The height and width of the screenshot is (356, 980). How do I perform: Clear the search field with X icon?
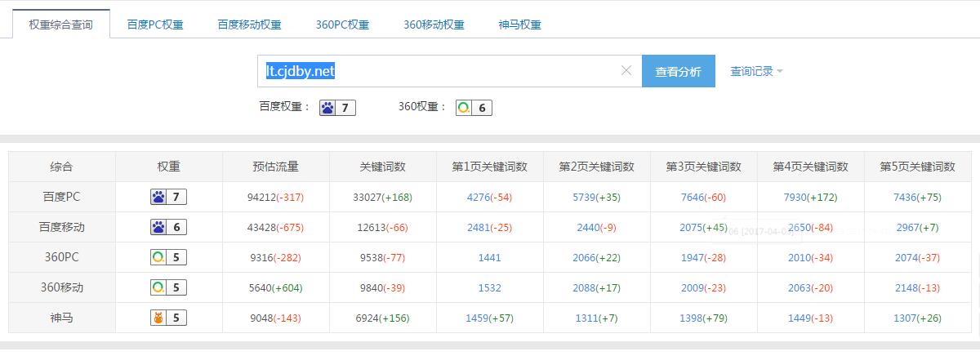click(x=626, y=71)
